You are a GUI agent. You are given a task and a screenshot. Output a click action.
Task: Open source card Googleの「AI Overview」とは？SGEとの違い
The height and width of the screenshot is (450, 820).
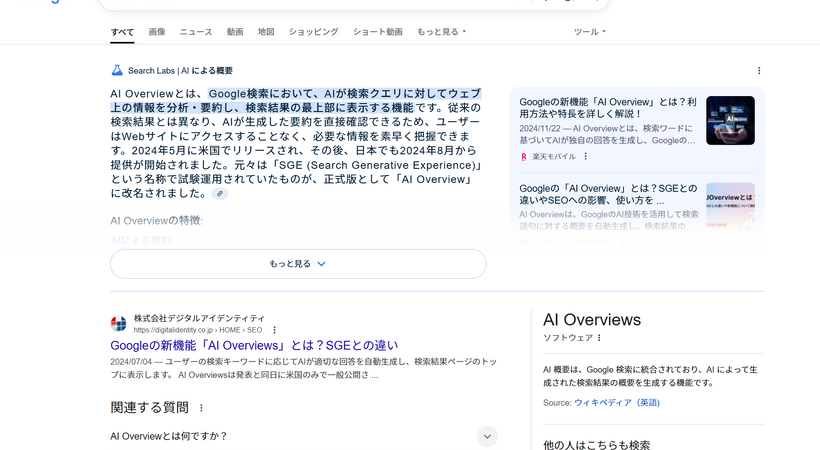608,194
